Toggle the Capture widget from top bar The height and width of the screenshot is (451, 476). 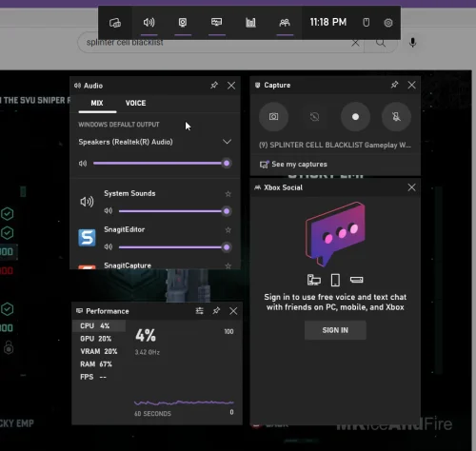pyautogui.click(x=183, y=23)
